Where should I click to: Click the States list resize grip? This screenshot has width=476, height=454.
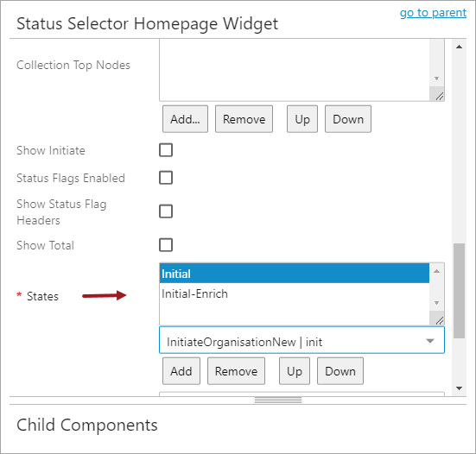pos(439,319)
